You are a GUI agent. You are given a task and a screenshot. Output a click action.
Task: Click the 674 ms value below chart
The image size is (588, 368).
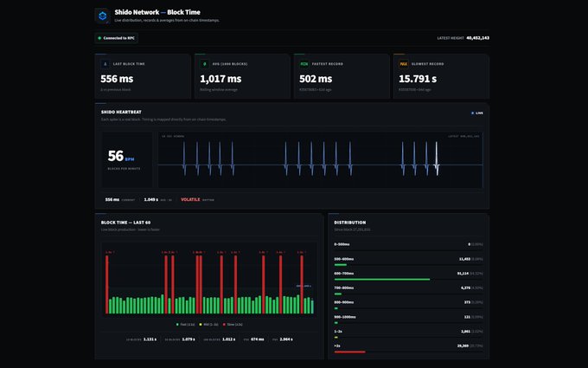point(258,339)
